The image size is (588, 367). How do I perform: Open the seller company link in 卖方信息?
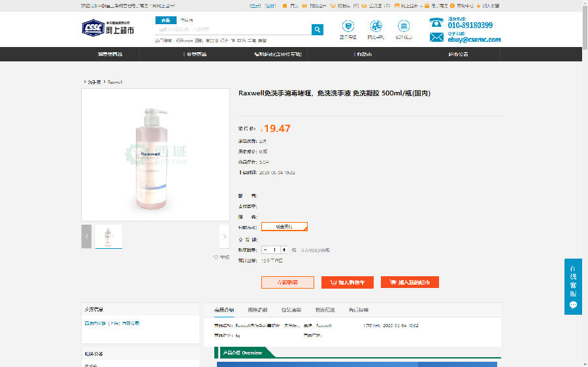point(112,323)
